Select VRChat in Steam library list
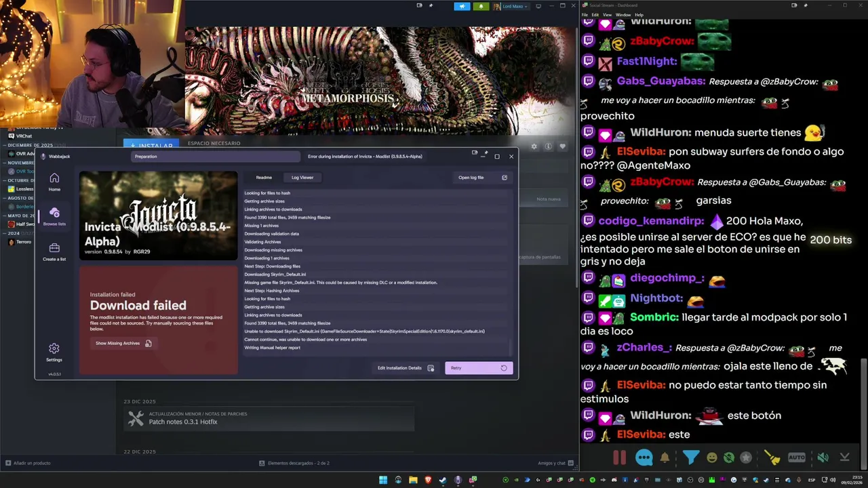This screenshot has height=488, width=868. pyautogui.click(x=24, y=136)
